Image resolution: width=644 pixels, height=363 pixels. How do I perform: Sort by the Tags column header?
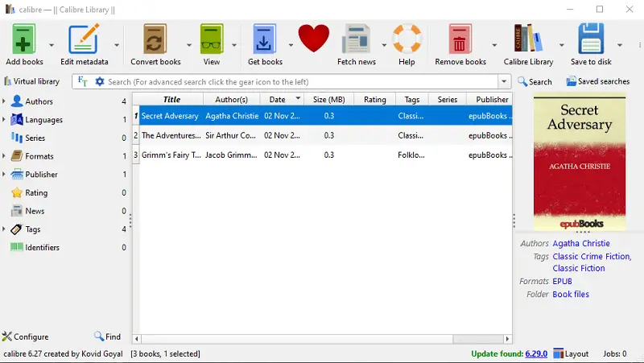pos(411,99)
